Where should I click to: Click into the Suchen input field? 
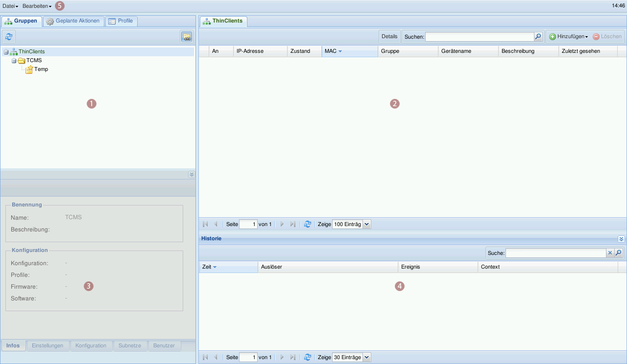pyautogui.click(x=479, y=37)
